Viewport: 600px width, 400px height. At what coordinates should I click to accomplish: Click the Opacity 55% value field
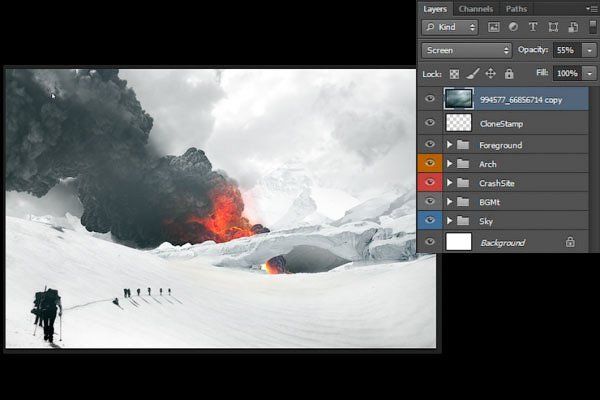pyautogui.click(x=567, y=50)
